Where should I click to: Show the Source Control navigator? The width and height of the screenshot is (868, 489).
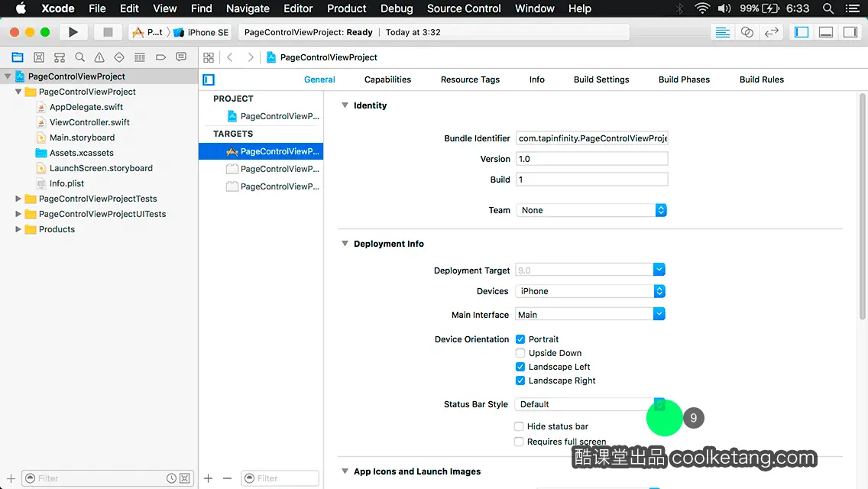click(39, 57)
